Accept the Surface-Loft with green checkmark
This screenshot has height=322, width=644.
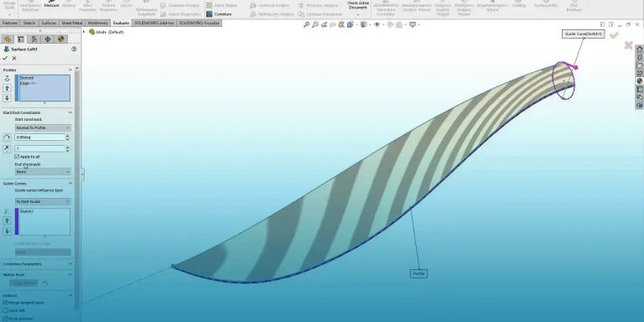pyautogui.click(x=5, y=59)
